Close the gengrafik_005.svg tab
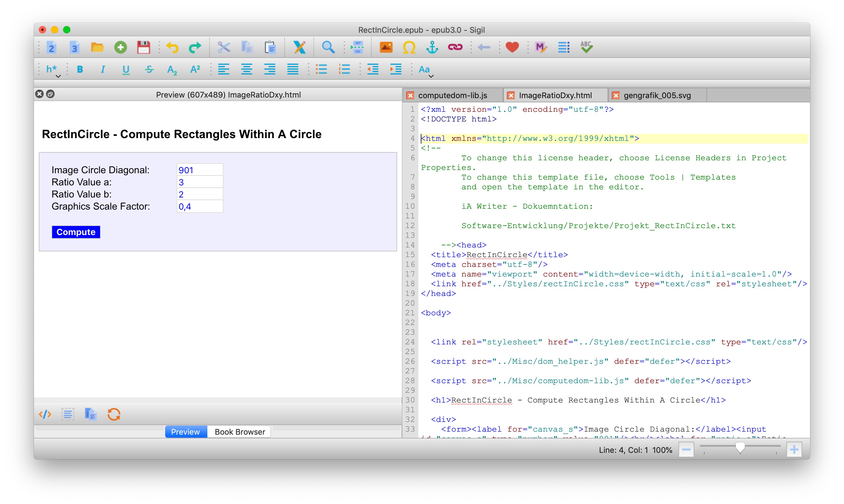844x504 pixels. click(616, 95)
